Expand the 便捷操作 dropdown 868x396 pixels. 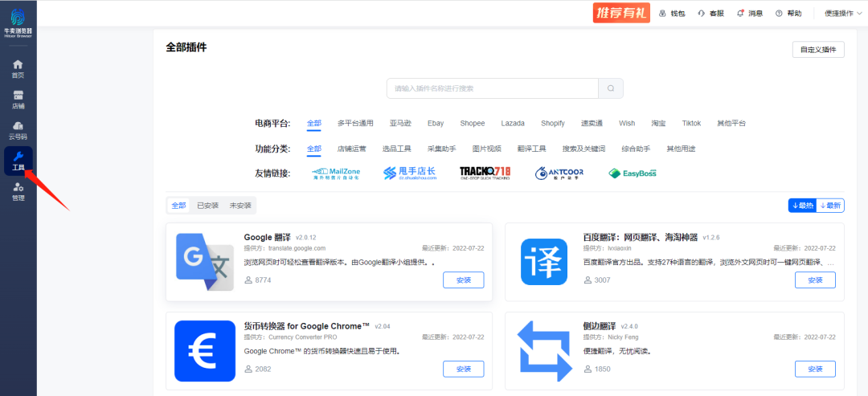click(843, 14)
